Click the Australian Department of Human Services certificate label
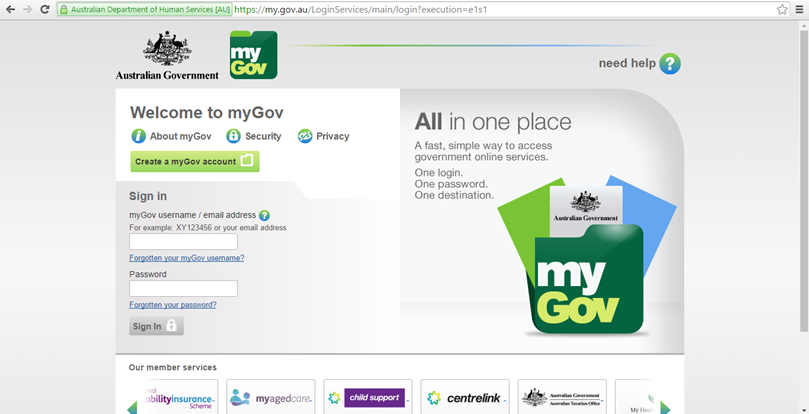 [144, 9]
